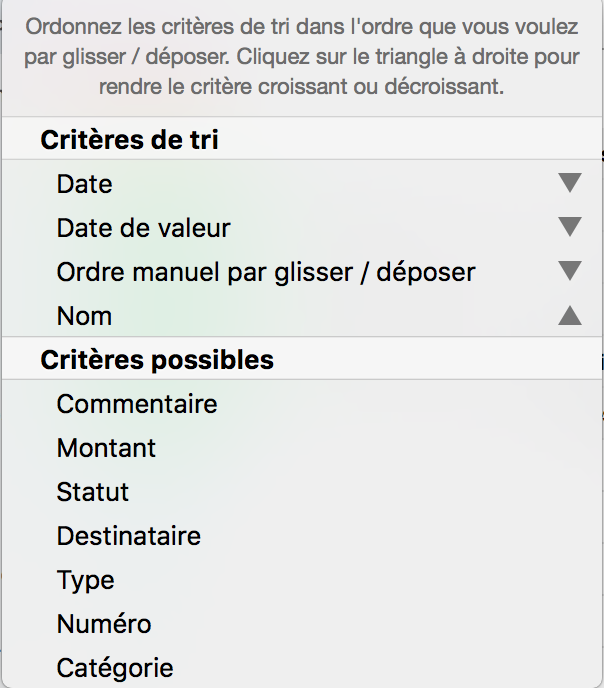Flip sort triangle for Ordre manuel par glisser / déposer
The image size is (604, 688).
(570, 271)
